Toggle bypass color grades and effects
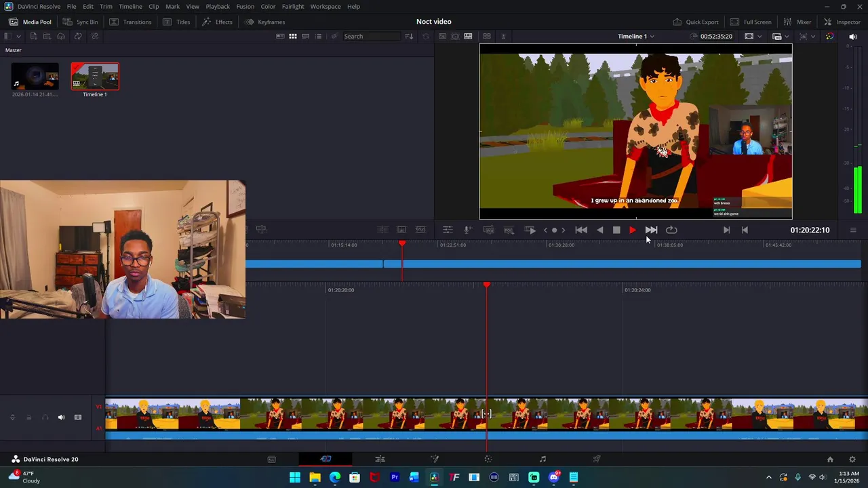This screenshot has height=488, width=868. [829, 36]
